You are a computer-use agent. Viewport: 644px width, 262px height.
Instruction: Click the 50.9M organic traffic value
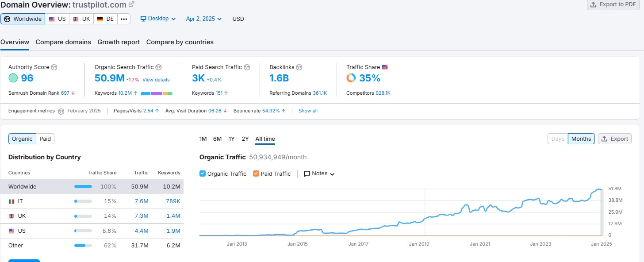[109, 78]
